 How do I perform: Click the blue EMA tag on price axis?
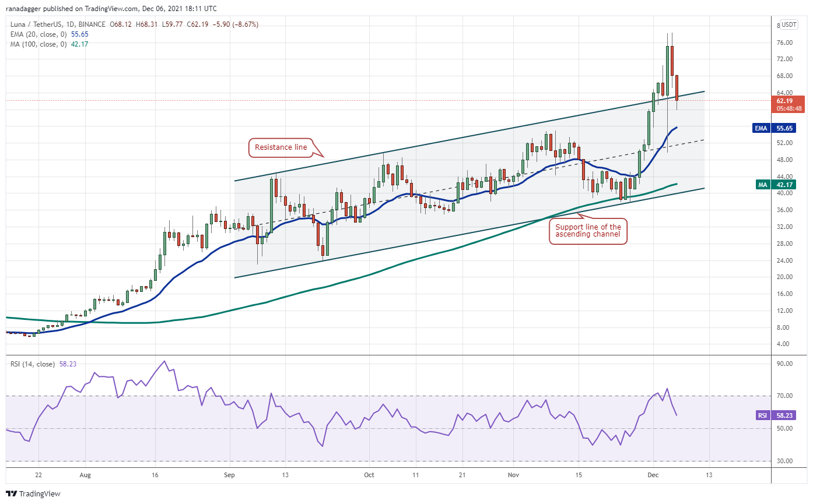(x=759, y=126)
